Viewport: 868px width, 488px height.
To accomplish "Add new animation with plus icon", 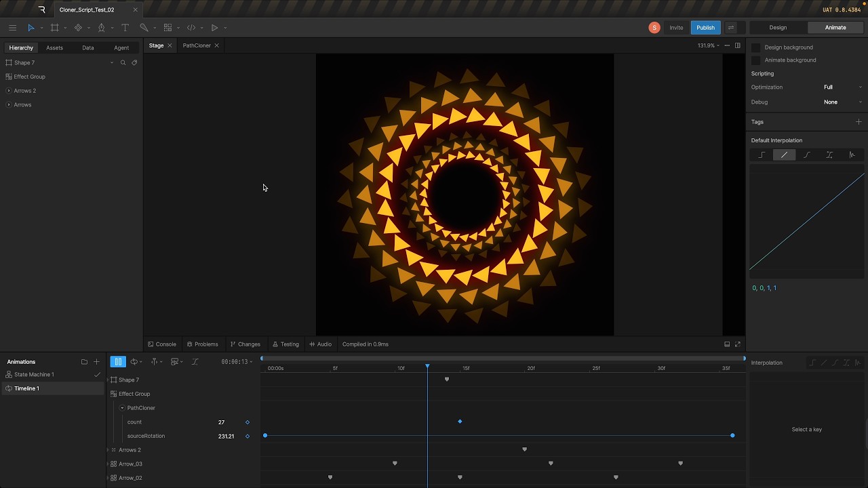I will 96,362.
